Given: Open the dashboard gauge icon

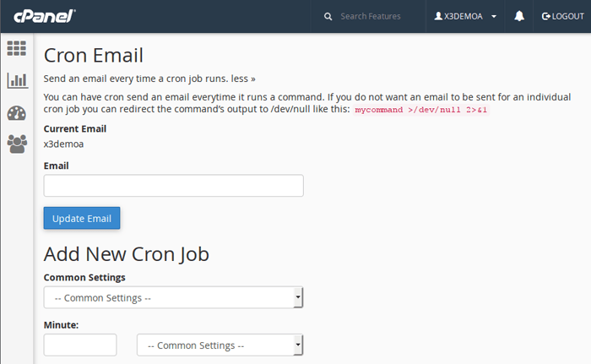Looking at the screenshot, I should pos(17,113).
